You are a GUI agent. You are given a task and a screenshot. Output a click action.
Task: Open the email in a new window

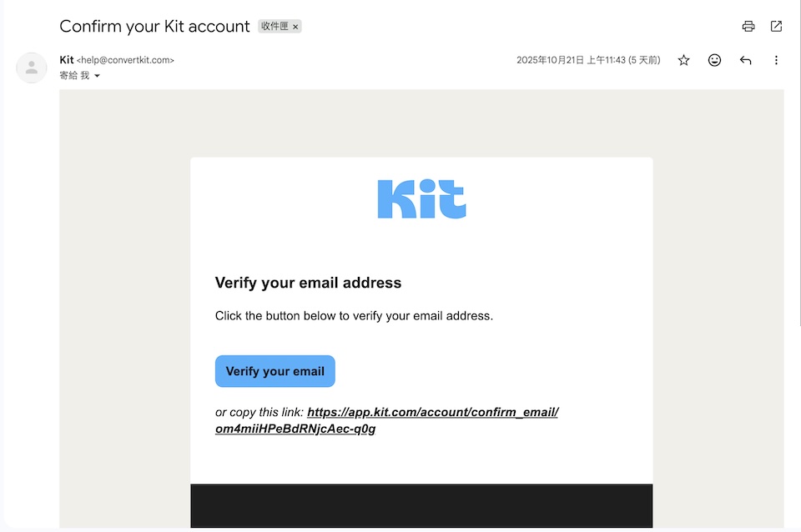coord(776,26)
